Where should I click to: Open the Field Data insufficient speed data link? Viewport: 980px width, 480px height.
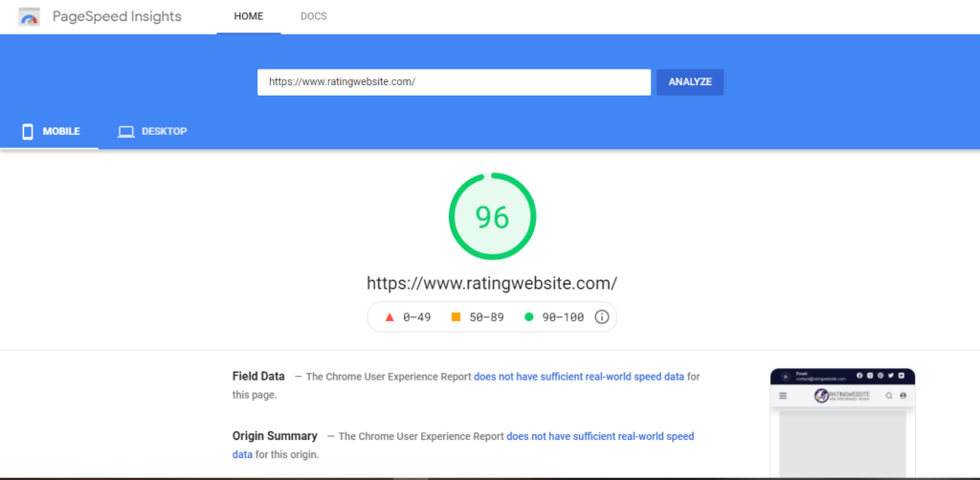tap(579, 377)
